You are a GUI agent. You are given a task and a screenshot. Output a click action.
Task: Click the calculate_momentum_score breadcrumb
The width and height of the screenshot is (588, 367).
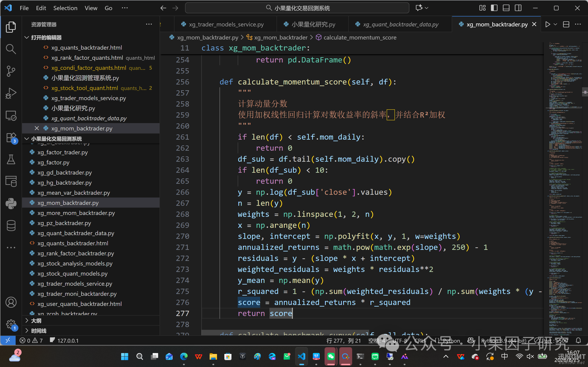356,37
